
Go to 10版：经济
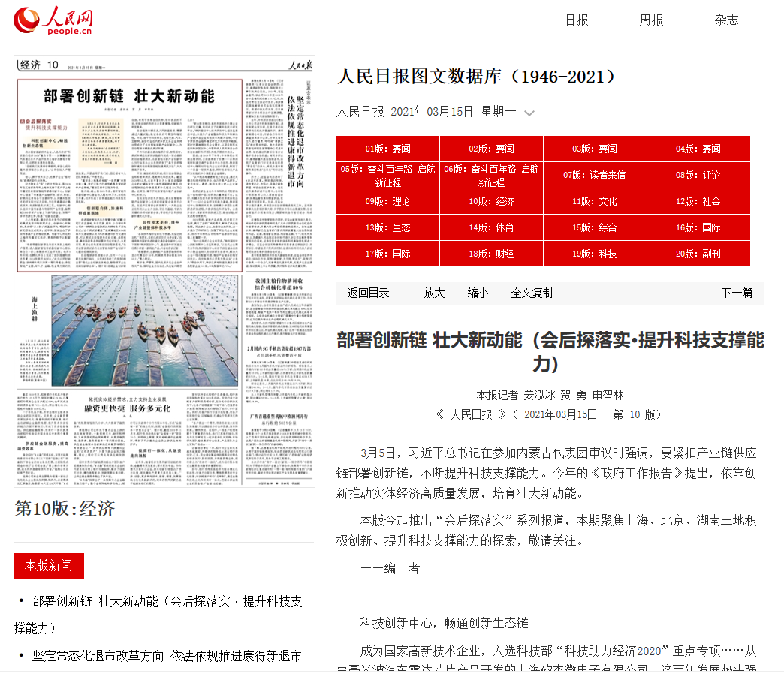pyautogui.click(x=491, y=201)
